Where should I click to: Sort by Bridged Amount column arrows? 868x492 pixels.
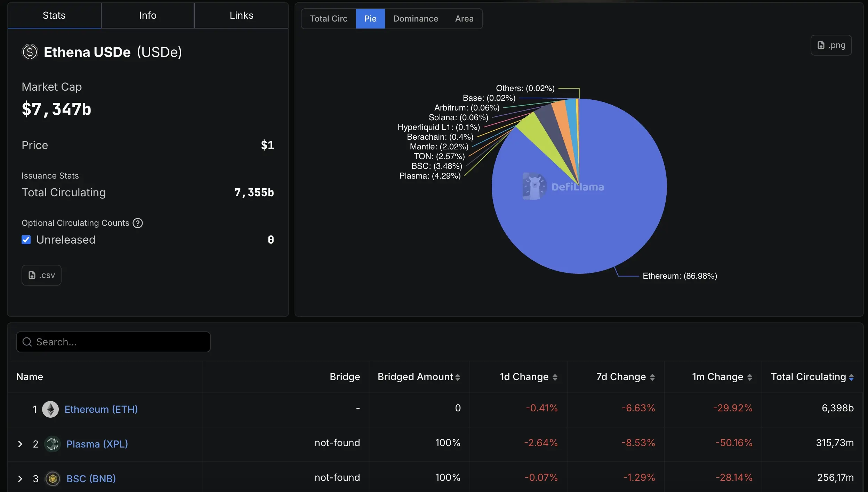pos(458,377)
